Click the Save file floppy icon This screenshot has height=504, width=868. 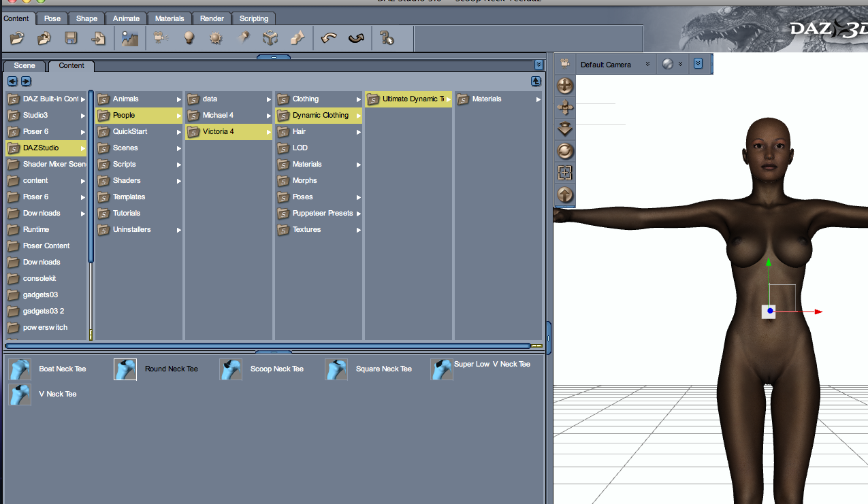coord(71,39)
